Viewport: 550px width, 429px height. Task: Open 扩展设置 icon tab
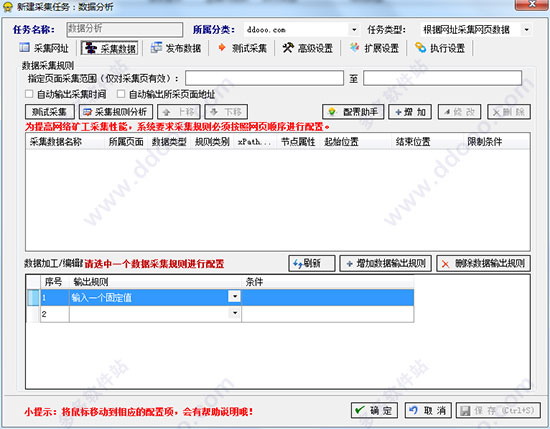(x=355, y=48)
